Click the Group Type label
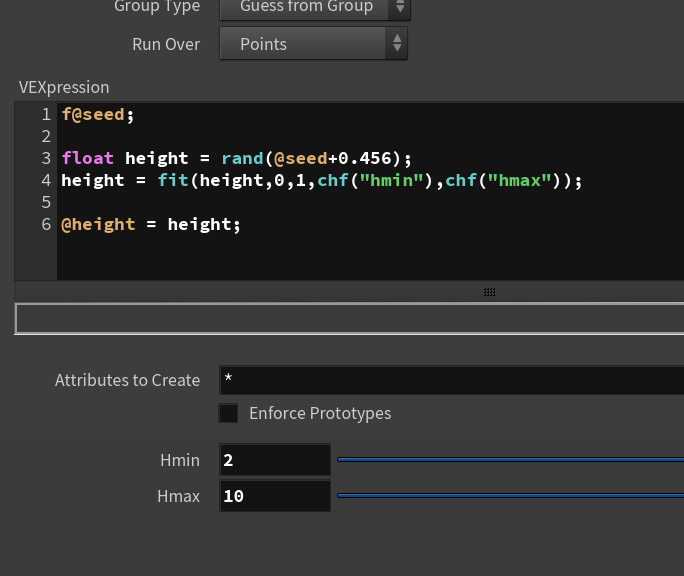 pos(157,7)
